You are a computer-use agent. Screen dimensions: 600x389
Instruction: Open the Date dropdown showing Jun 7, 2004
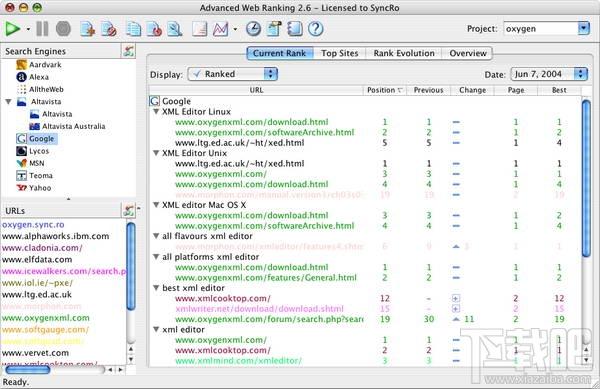[x=549, y=74]
